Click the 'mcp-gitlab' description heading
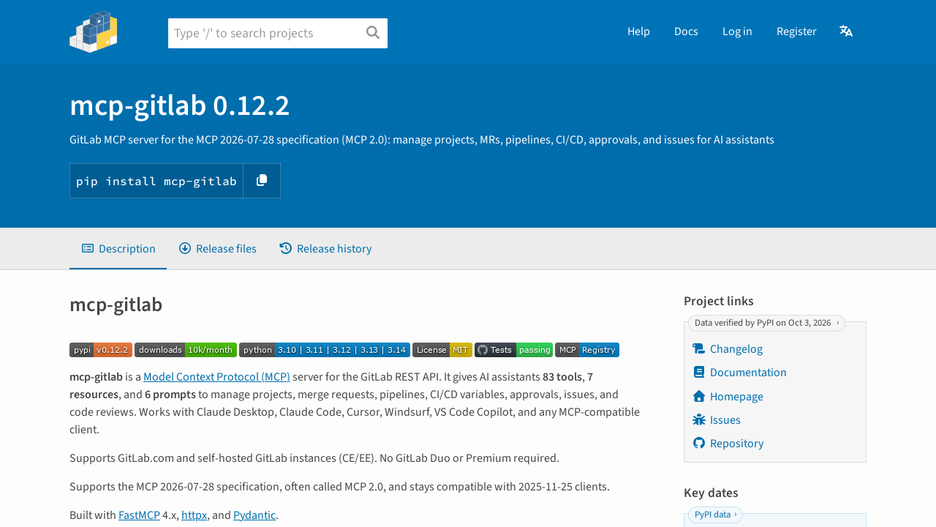936x527 pixels. [116, 304]
